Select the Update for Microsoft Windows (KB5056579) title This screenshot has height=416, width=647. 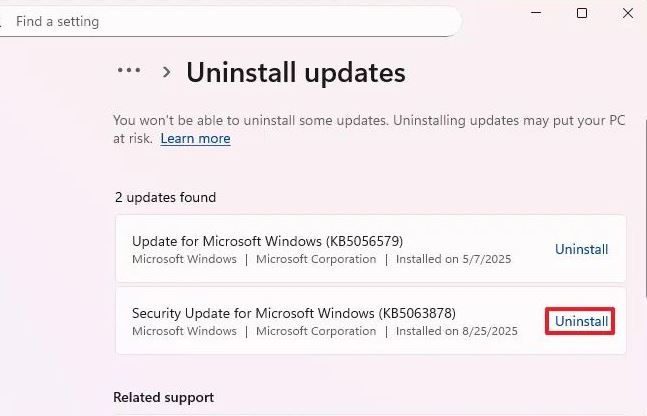coord(268,241)
